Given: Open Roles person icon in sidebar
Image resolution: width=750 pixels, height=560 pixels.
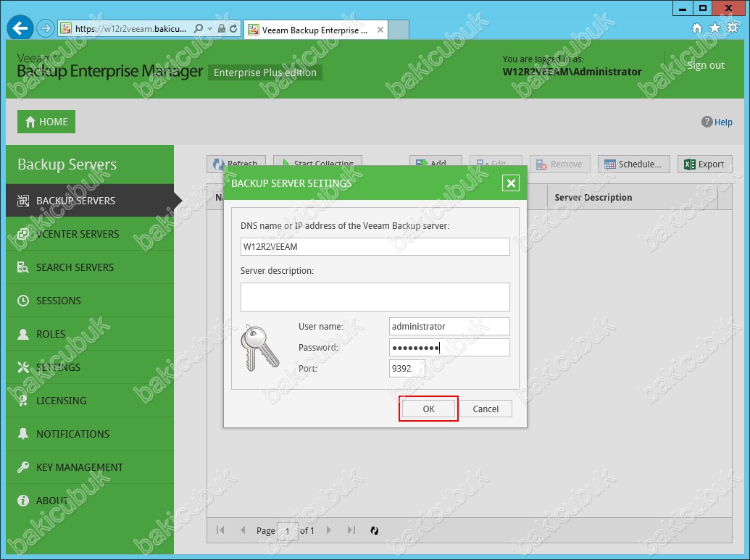Looking at the screenshot, I should (x=23, y=334).
